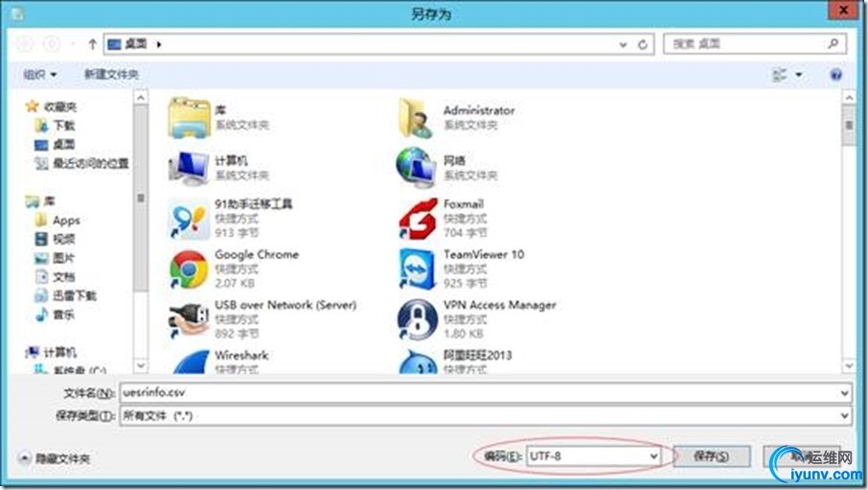Open the file name dropdown arrow

coord(844,393)
